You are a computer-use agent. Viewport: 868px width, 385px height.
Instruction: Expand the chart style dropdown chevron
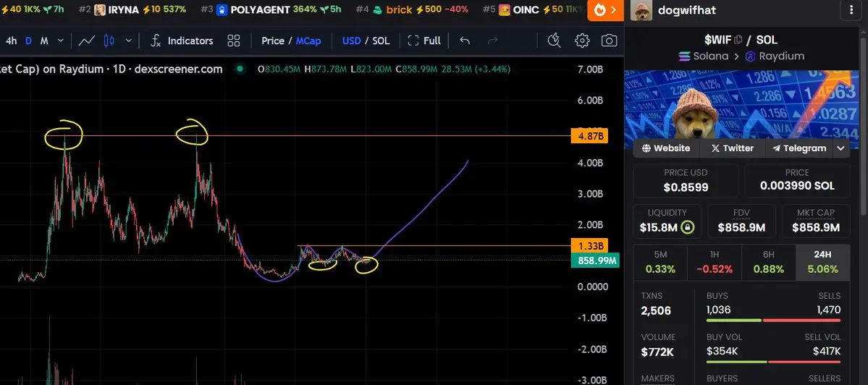pos(128,41)
